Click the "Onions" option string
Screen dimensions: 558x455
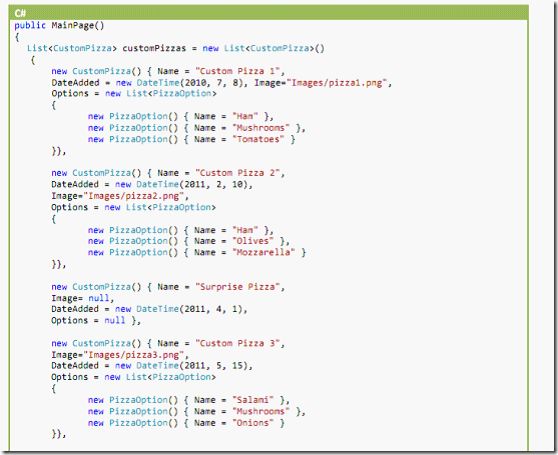[x=253, y=423]
